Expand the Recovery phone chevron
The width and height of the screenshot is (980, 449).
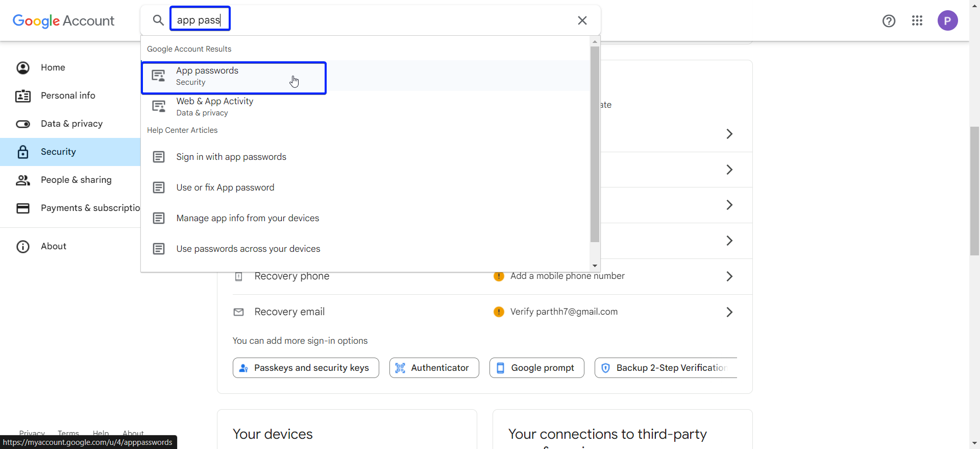[729, 276]
